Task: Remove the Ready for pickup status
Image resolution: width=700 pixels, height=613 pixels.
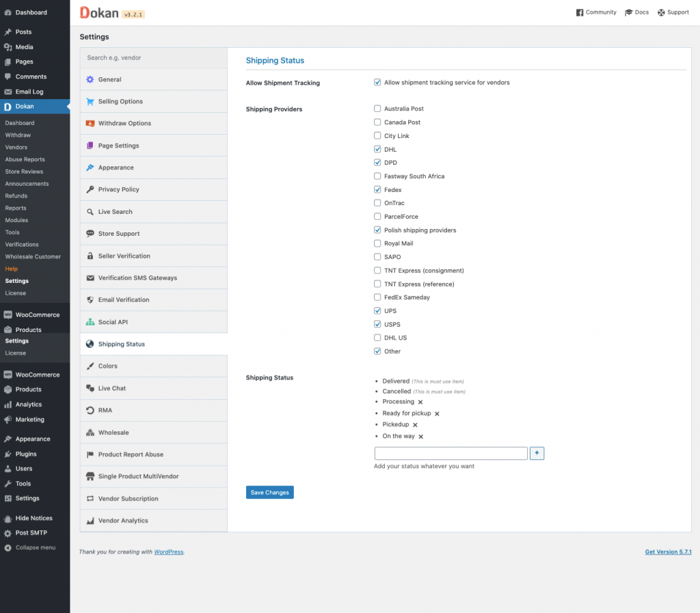Action: [437, 413]
